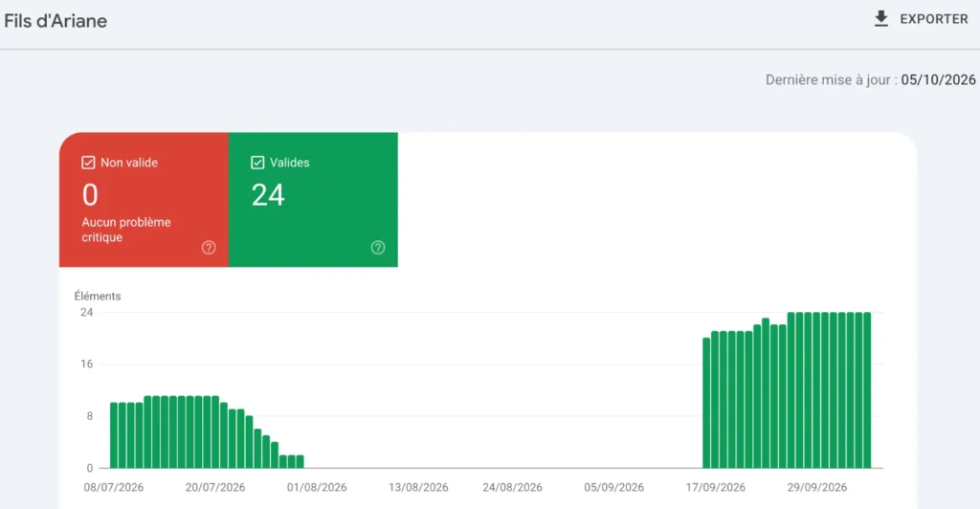Screen dimensions: 980x509
Task: Click the Fils d'Ariane page title
Action: pyautogui.click(x=56, y=21)
